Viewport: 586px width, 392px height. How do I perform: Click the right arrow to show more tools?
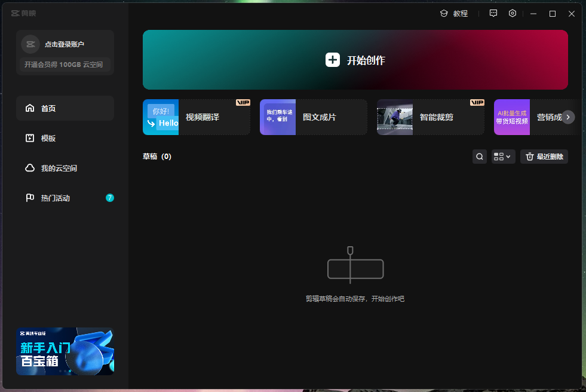coord(568,117)
